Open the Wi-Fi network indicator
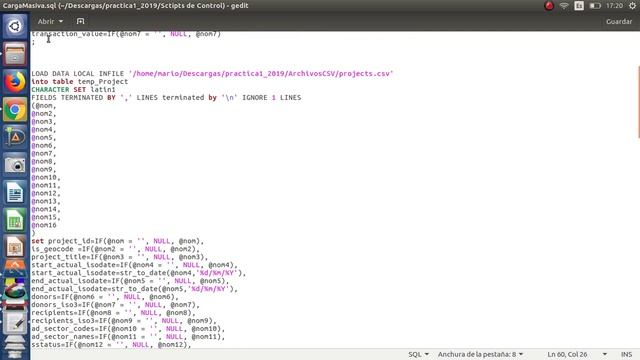Screen dimensions: 640x360 tap(564, 6)
